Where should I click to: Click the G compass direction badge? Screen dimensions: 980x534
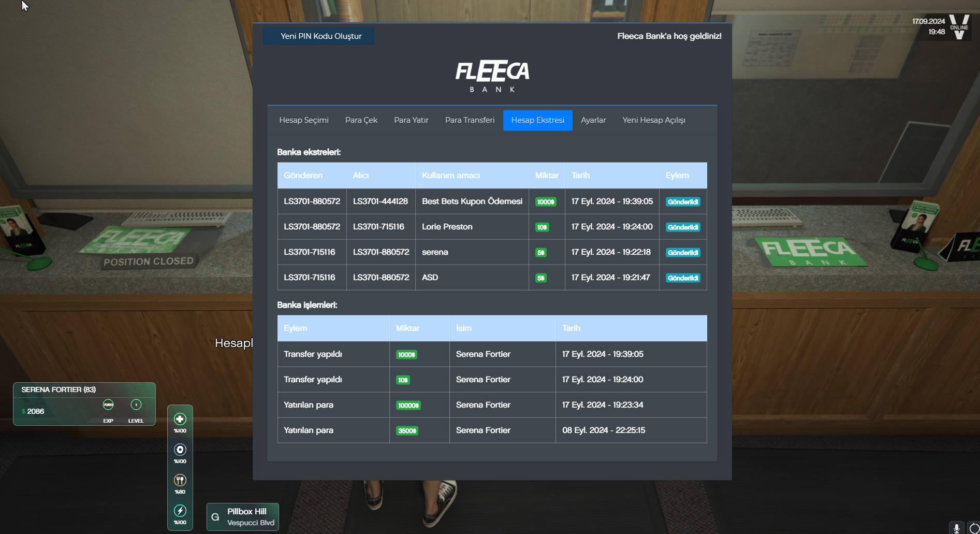pyautogui.click(x=215, y=517)
